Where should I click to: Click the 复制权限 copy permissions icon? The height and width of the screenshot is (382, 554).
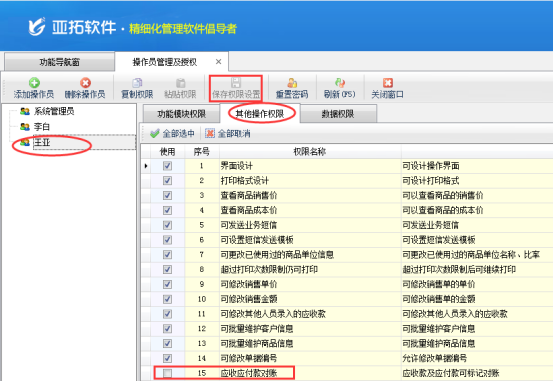point(137,83)
